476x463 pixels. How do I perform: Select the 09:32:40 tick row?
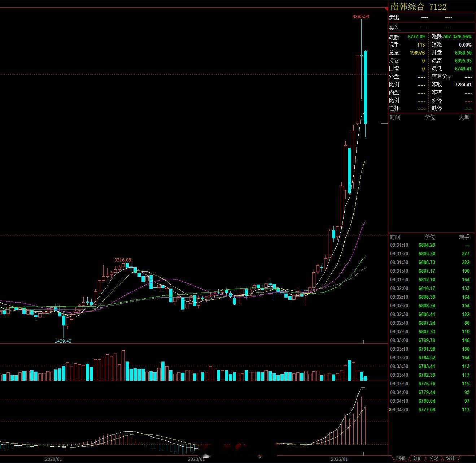pyautogui.click(x=432, y=323)
